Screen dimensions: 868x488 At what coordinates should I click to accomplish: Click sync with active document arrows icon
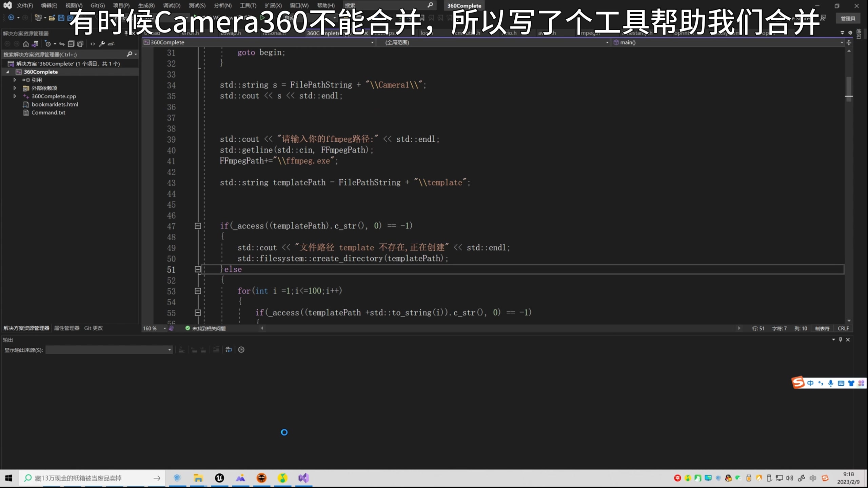click(x=62, y=44)
